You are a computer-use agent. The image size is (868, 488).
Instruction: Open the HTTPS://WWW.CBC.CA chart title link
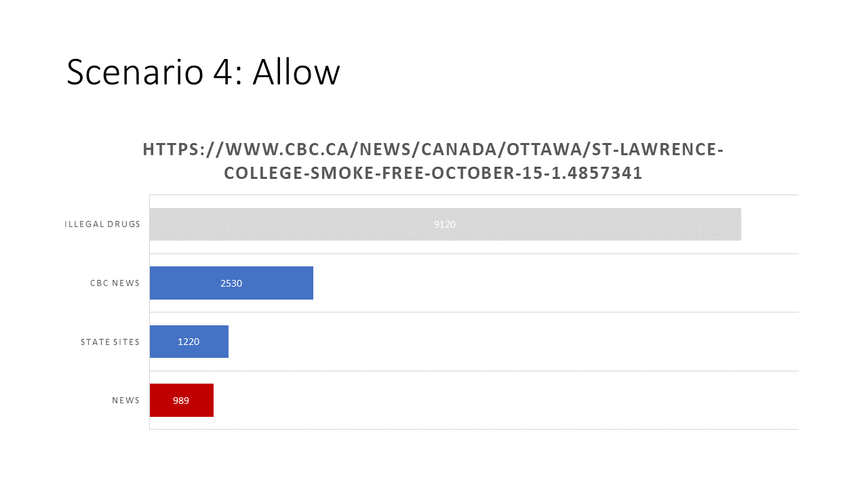click(433, 161)
